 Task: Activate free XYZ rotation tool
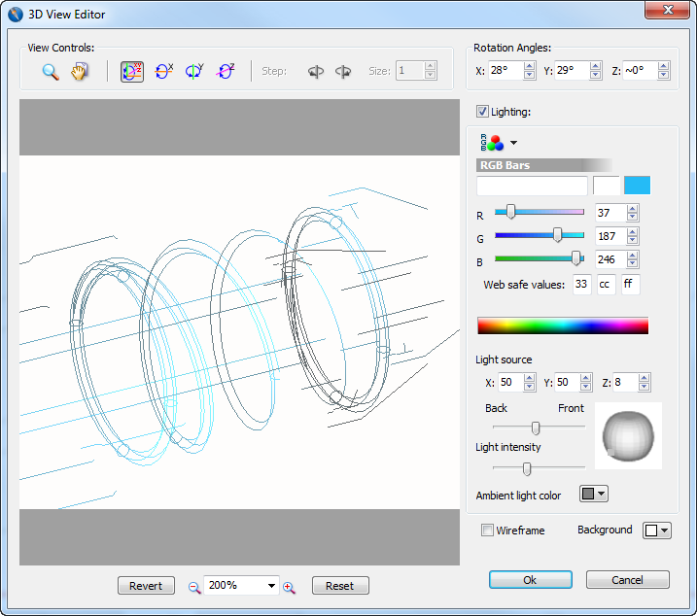click(x=132, y=71)
